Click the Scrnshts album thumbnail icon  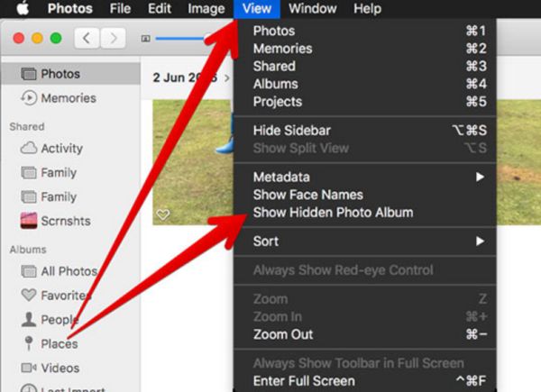pyautogui.click(x=29, y=221)
